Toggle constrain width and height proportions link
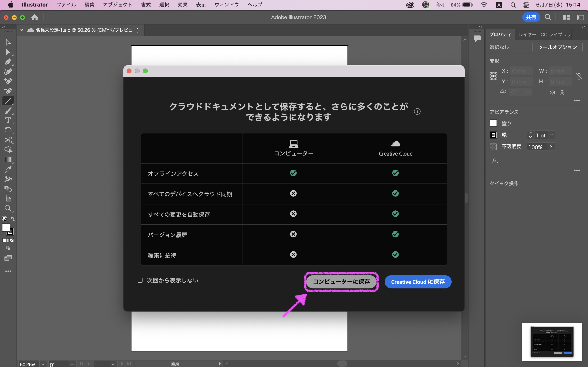The height and width of the screenshot is (367, 588). tap(579, 76)
